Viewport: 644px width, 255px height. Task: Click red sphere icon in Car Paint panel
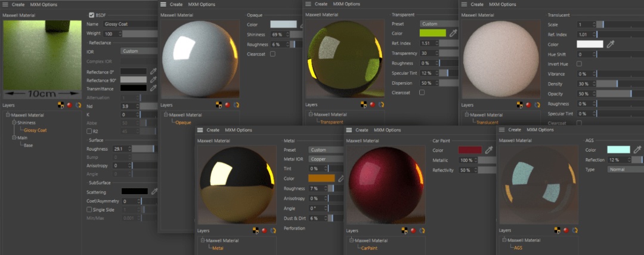coord(413,231)
